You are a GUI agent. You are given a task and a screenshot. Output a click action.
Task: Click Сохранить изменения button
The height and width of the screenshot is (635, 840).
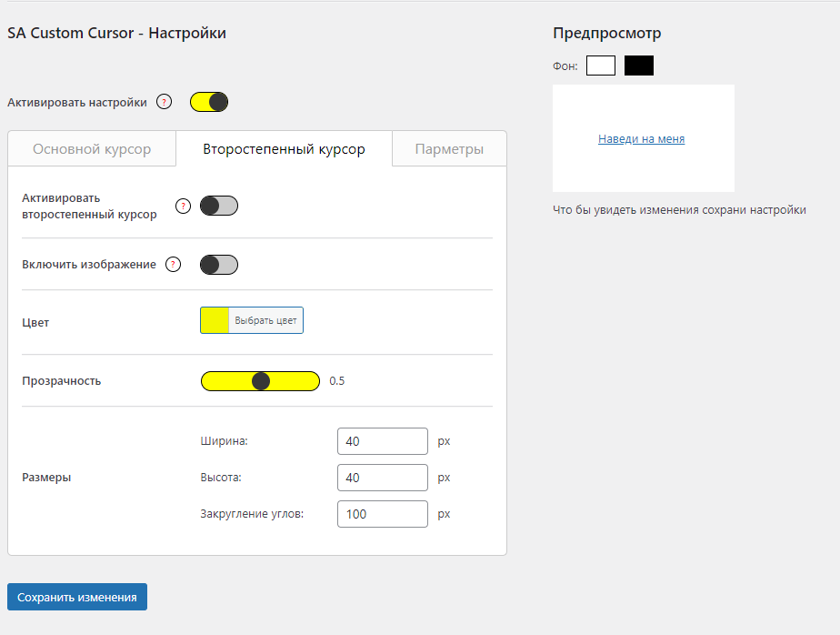click(77, 598)
